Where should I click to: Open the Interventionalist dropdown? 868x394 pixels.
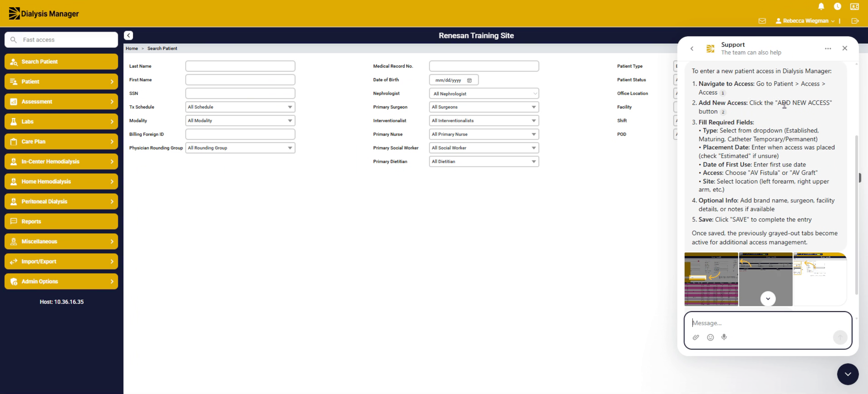tap(484, 121)
